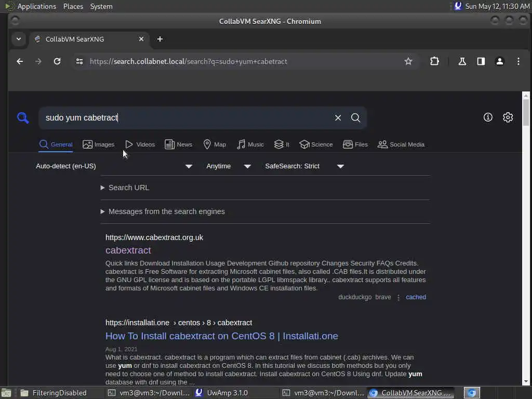
Task: Click the page vertical scrollbar thumb
Action: [526, 112]
